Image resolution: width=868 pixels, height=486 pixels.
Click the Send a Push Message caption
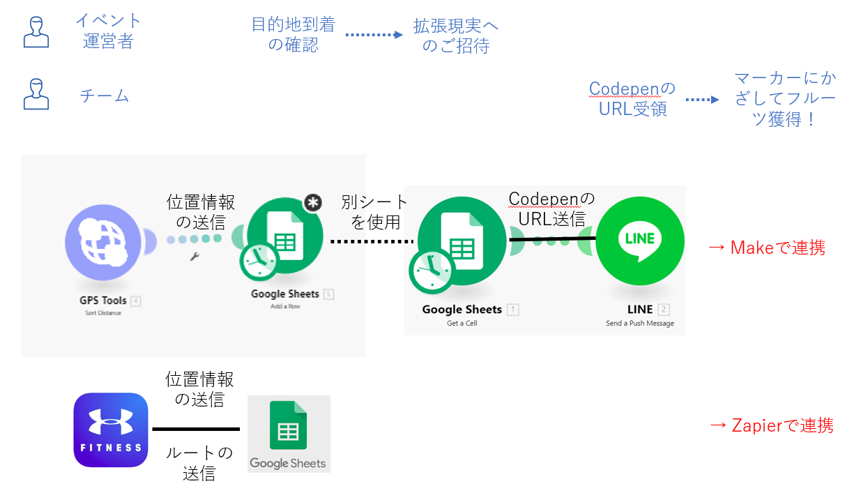click(640, 323)
